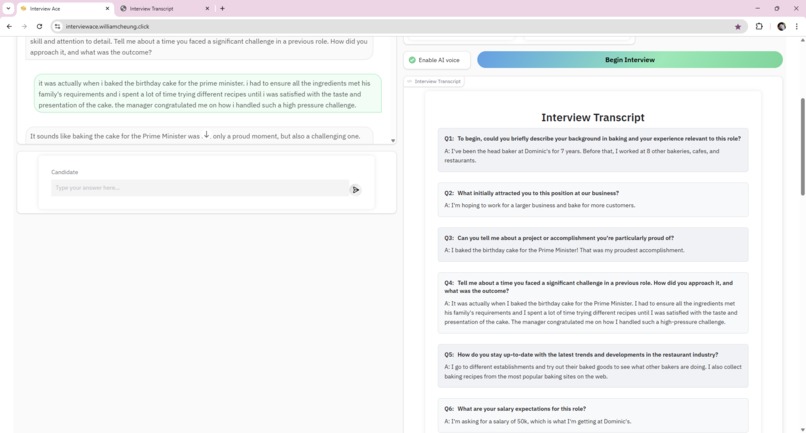Start the session with Begin Interview
Viewport: 806px width, 433px height.
pyautogui.click(x=630, y=60)
